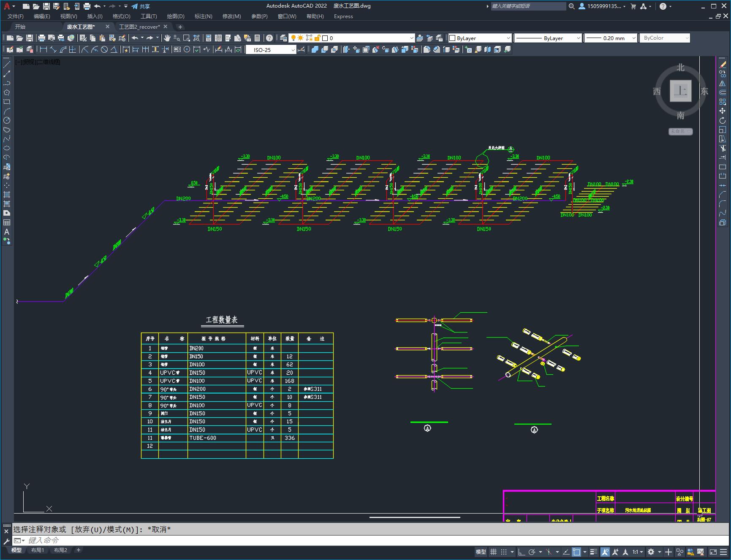The image size is (731, 560).
Task: Select the Multiline Text A tool
Action: click(x=7, y=232)
